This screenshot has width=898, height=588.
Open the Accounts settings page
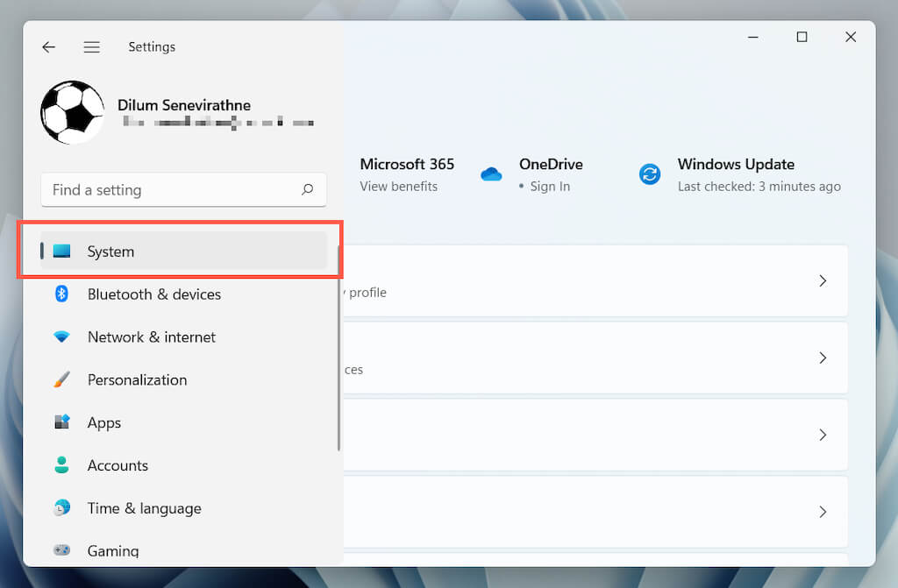pos(118,465)
